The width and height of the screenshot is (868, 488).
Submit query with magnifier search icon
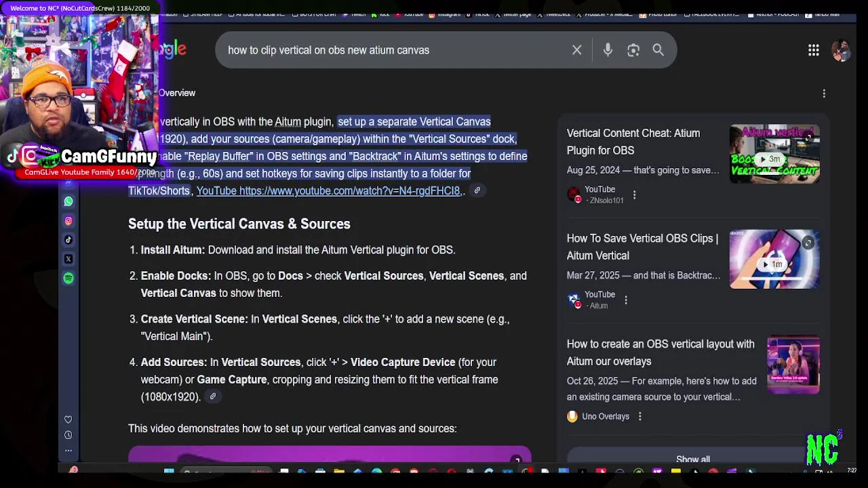pyautogui.click(x=658, y=50)
